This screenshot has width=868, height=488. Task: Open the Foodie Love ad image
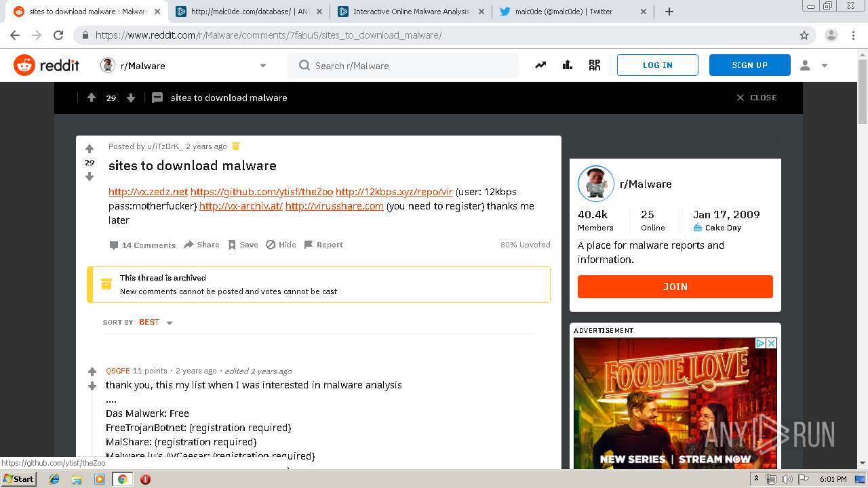tap(675, 403)
